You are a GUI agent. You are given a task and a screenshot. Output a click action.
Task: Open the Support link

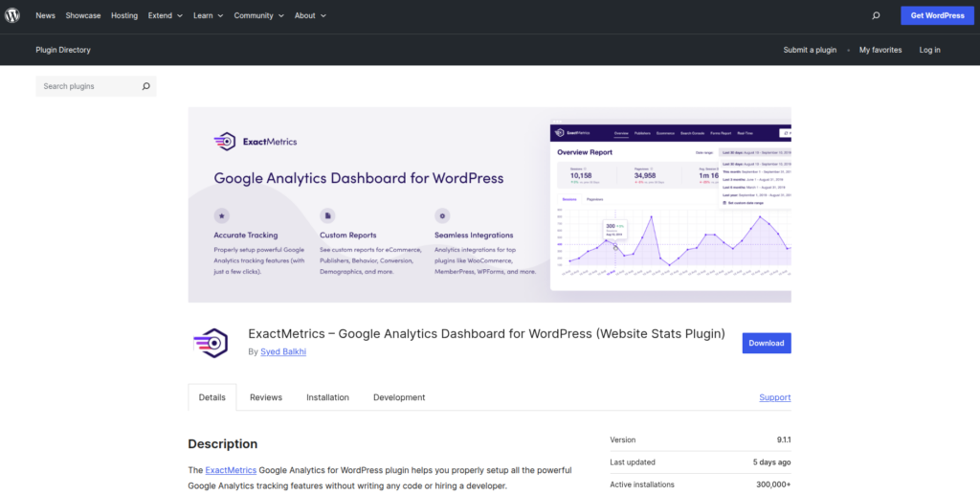pyautogui.click(x=775, y=397)
